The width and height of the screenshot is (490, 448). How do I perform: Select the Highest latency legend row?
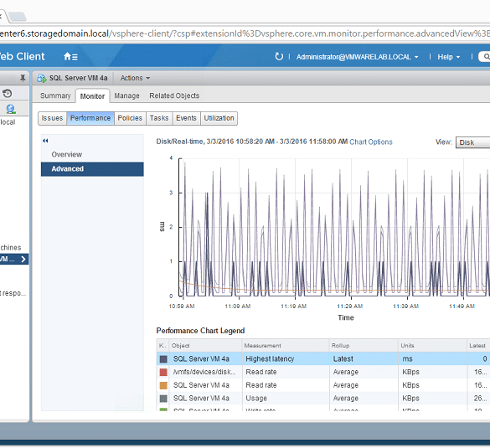[323, 359]
